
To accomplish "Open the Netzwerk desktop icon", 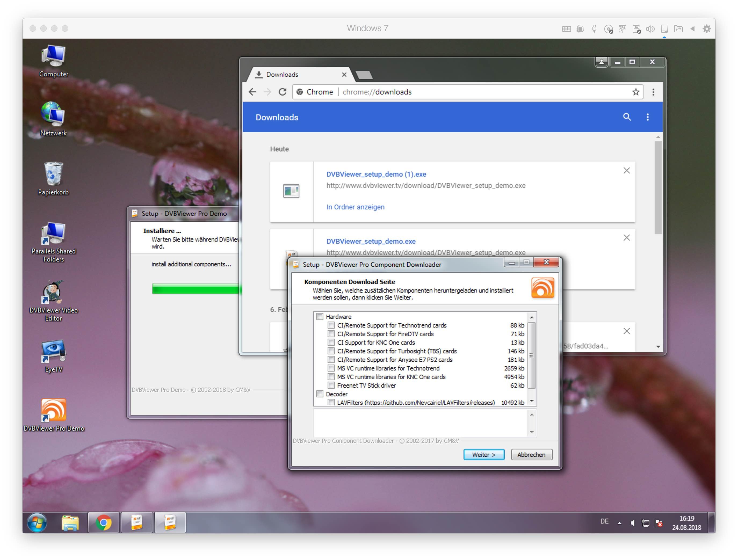I will [x=53, y=119].
